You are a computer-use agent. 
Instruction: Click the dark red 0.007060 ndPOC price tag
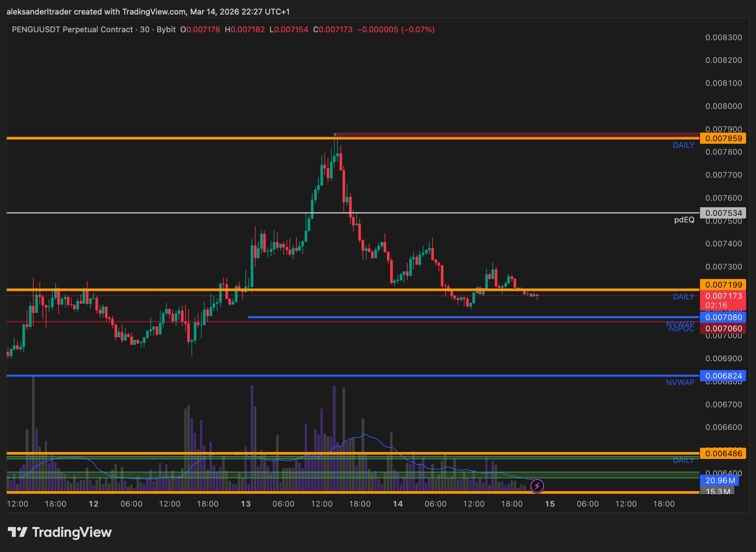tap(723, 328)
